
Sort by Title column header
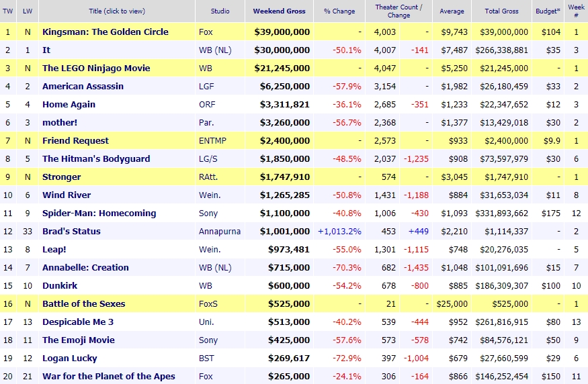(117, 11)
